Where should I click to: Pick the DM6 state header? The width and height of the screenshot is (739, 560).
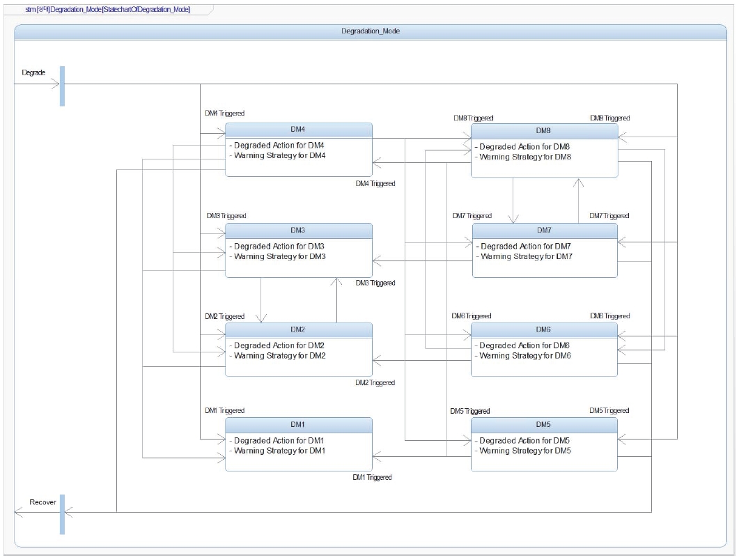coord(544,329)
